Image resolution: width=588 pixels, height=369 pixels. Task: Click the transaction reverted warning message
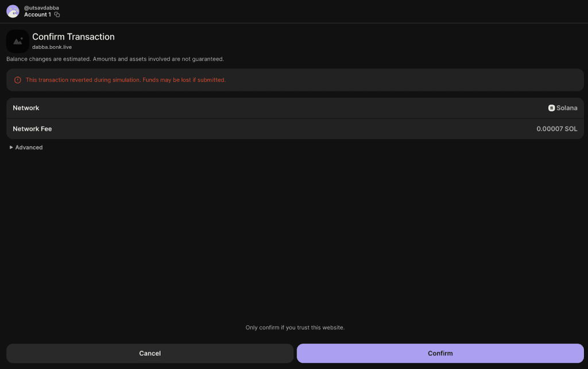pos(126,80)
